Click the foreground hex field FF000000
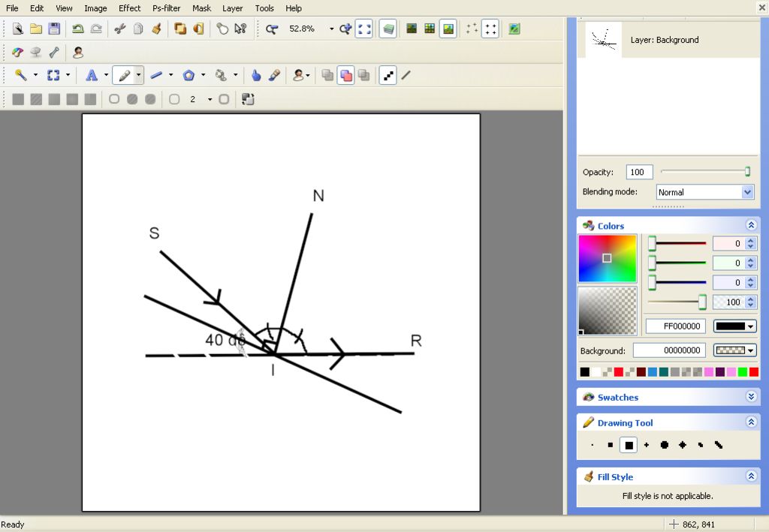Viewport: 769px width, 532px height. pos(675,326)
